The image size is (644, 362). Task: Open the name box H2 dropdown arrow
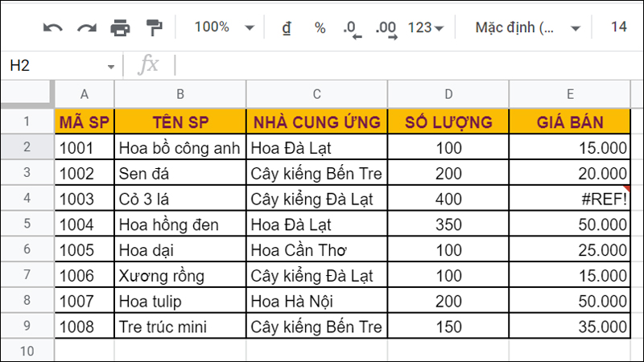pyautogui.click(x=110, y=66)
